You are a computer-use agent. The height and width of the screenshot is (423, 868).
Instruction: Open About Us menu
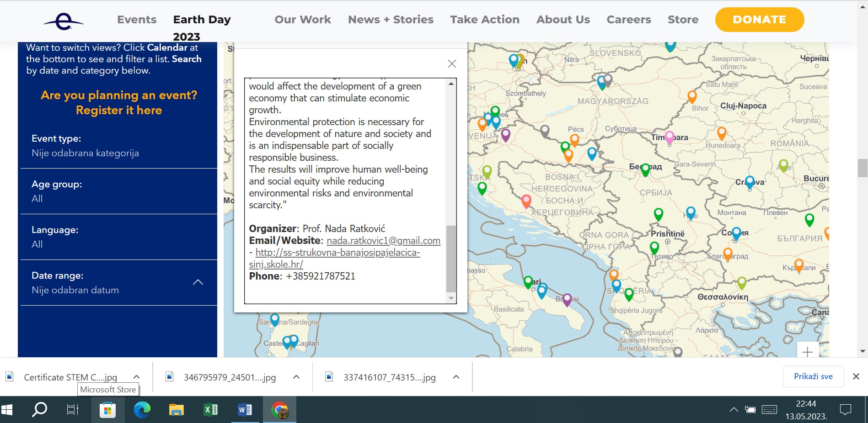(563, 20)
